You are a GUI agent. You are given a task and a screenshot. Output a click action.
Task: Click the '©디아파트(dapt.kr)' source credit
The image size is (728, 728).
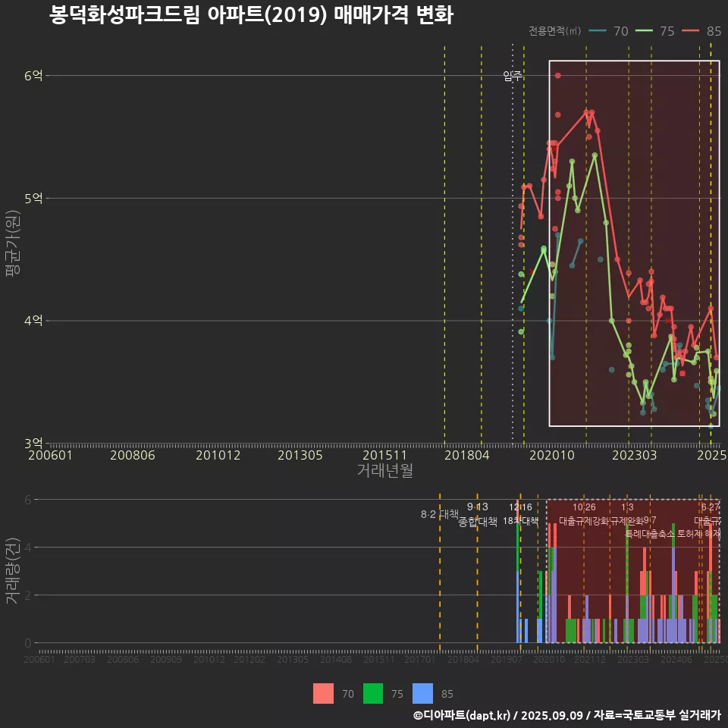[x=462, y=715]
